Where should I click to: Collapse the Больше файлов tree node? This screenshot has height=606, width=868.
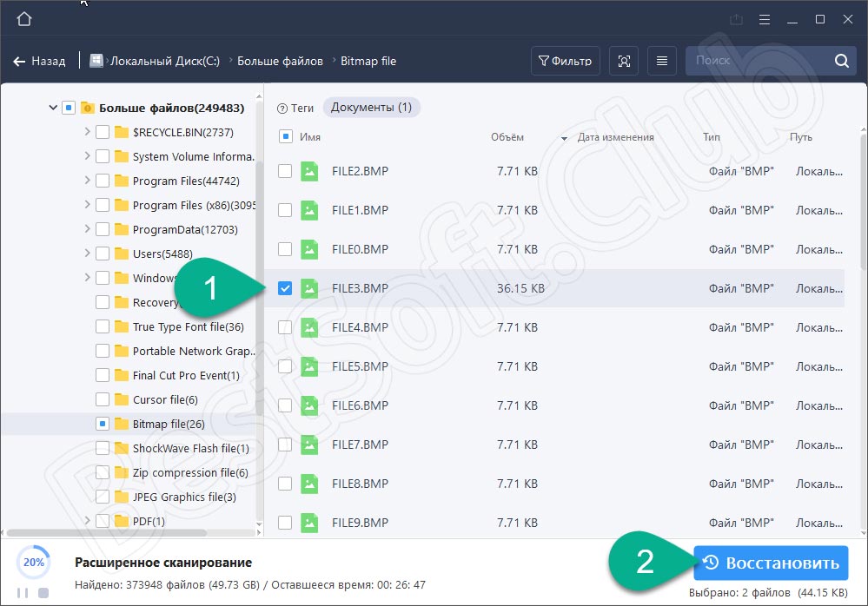tap(50, 109)
